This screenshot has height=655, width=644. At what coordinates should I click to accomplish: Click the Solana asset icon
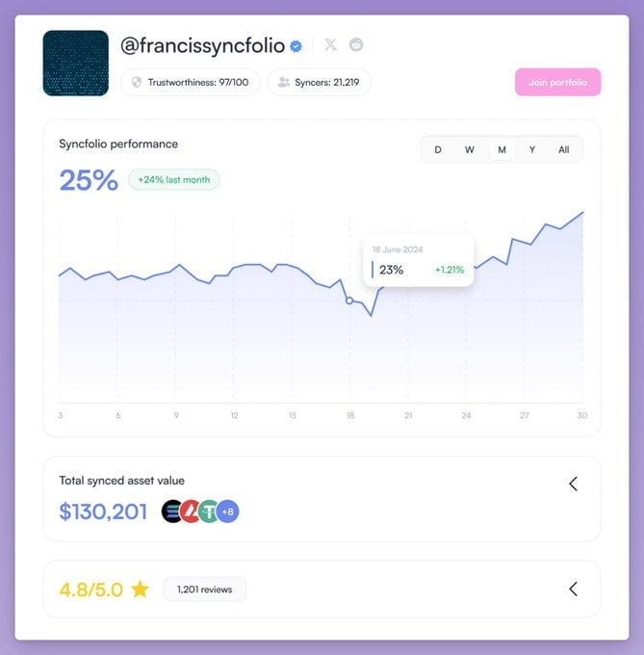point(172,511)
